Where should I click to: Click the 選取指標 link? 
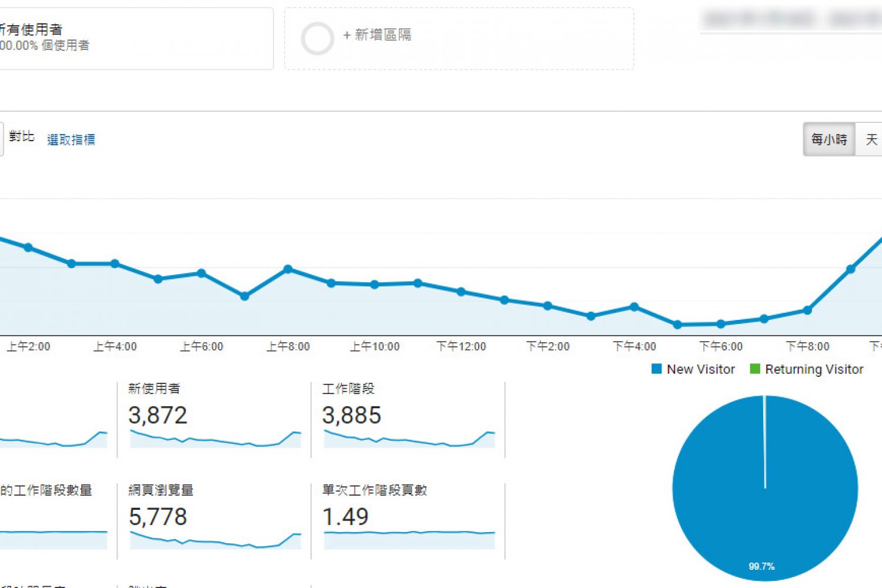71,140
